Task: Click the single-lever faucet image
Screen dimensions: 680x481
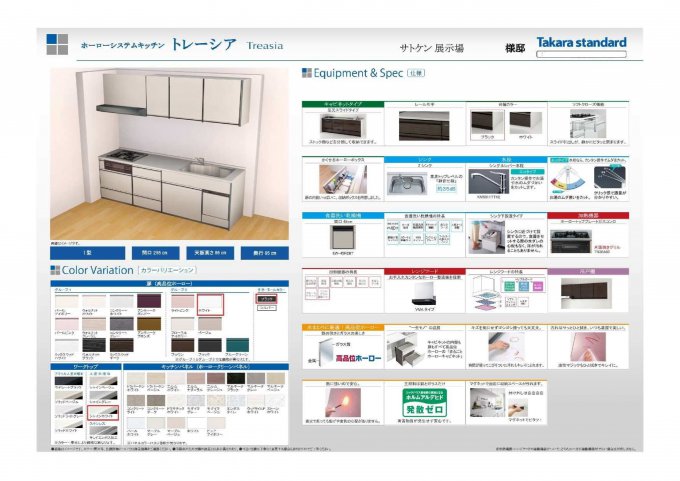Action: [x=488, y=181]
